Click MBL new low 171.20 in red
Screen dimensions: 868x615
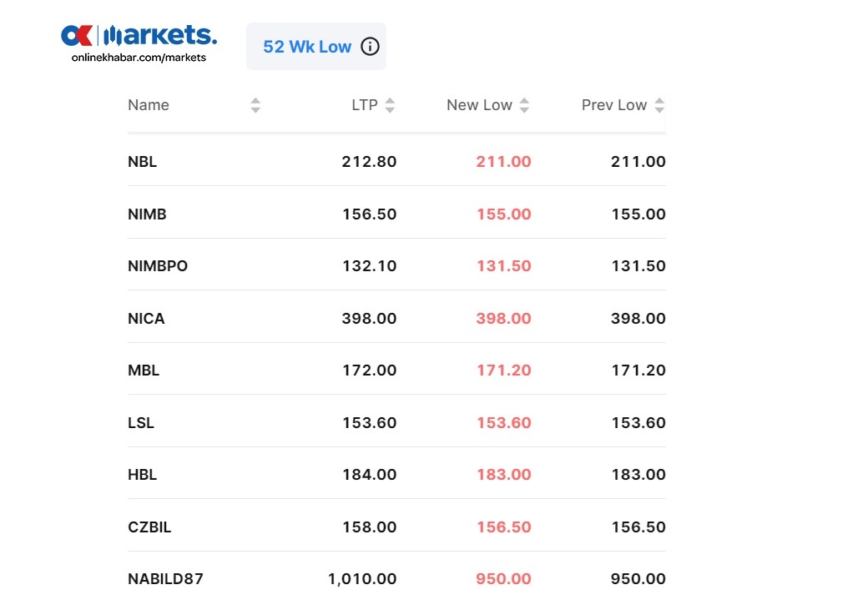pos(504,371)
